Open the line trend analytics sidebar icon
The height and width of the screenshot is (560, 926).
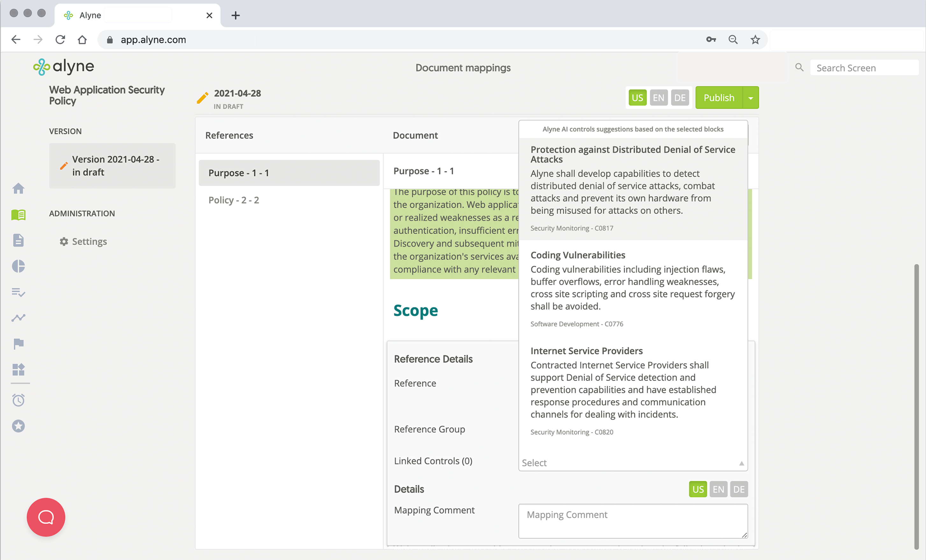(18, 318)
